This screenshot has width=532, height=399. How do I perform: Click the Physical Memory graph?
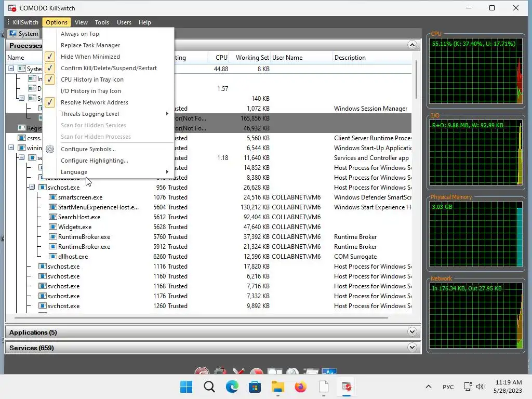click(x=476, y=234)
